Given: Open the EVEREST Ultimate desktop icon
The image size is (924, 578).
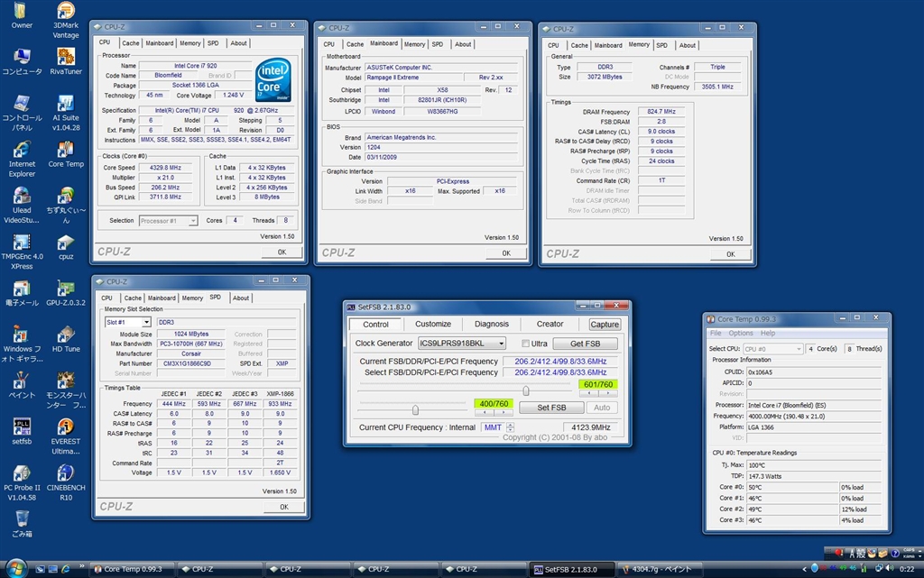Looking at the screenshot, I should pos(65,427).
